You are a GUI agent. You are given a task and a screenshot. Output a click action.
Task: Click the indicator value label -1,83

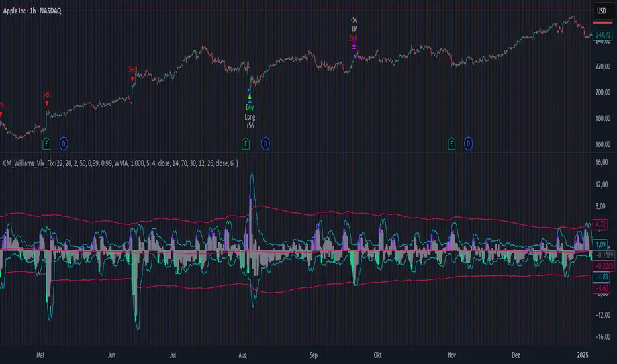coord(601,277)
